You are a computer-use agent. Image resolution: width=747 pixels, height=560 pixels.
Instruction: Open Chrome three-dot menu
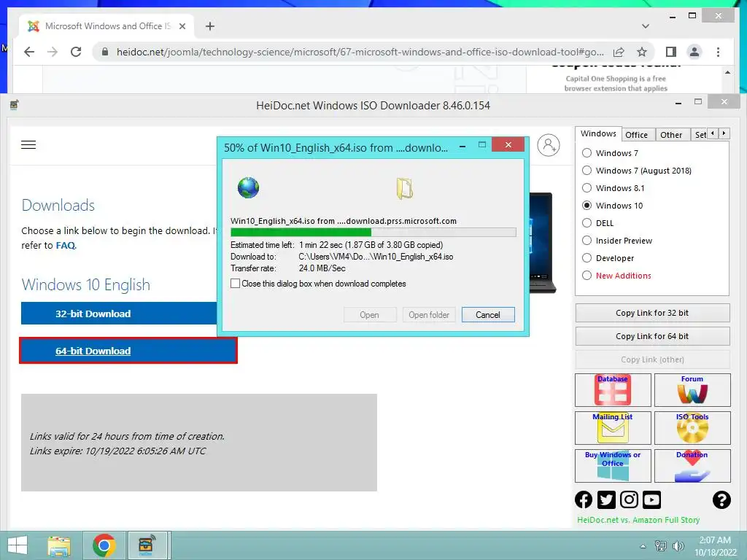pyautogui.click(x=718, y=52)
